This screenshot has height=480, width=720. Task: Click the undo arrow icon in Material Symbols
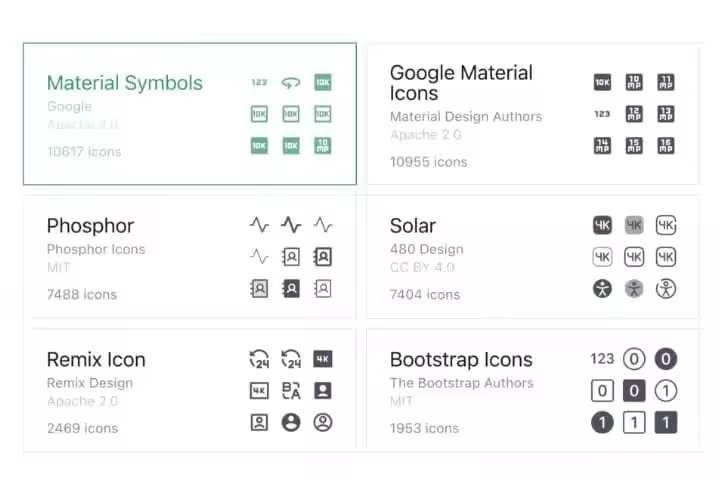click(291, 83)
